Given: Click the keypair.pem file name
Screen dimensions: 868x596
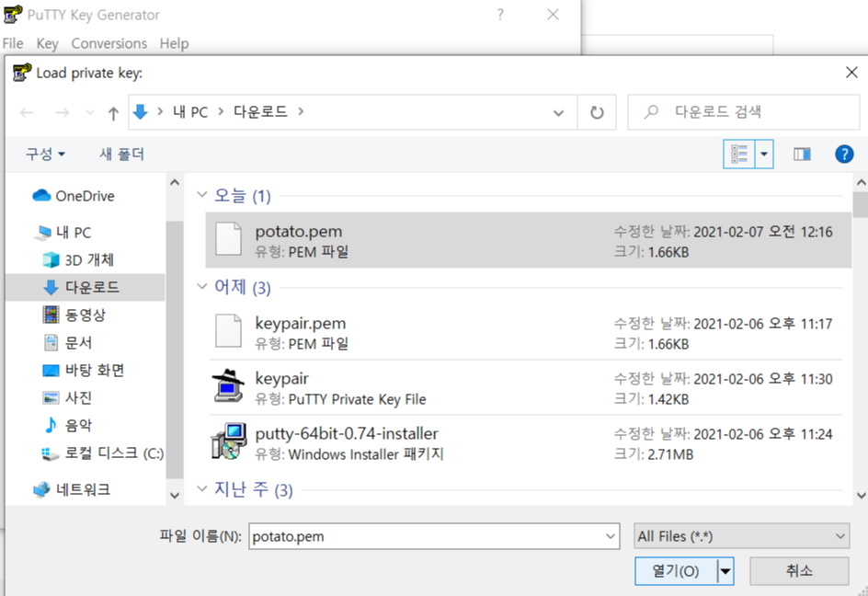Looking at the screenshot, I should pos(300,324).
